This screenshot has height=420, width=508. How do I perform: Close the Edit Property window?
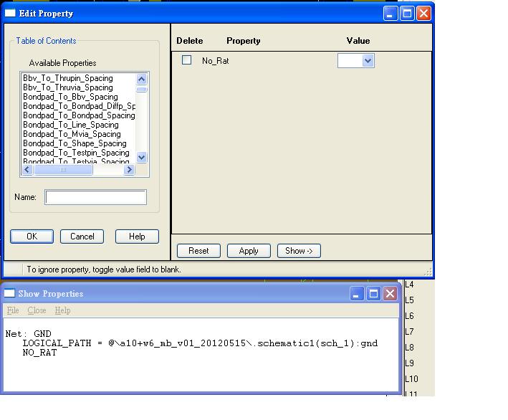pos(423,14)
